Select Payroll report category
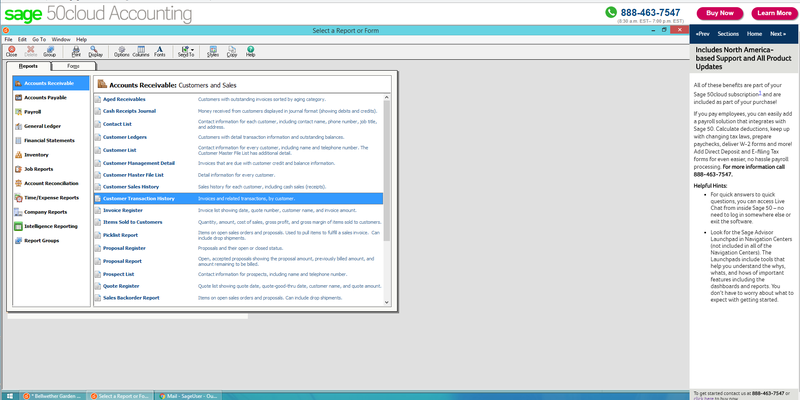The height and width of the screenshot is (400, 800). pyautogui.click(x=51, y=112)
